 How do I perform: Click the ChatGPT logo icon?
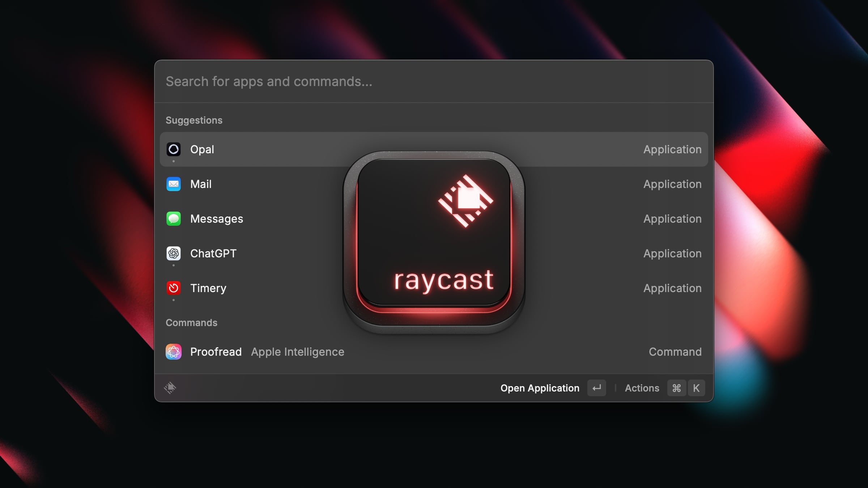click(x=174, y=253)
